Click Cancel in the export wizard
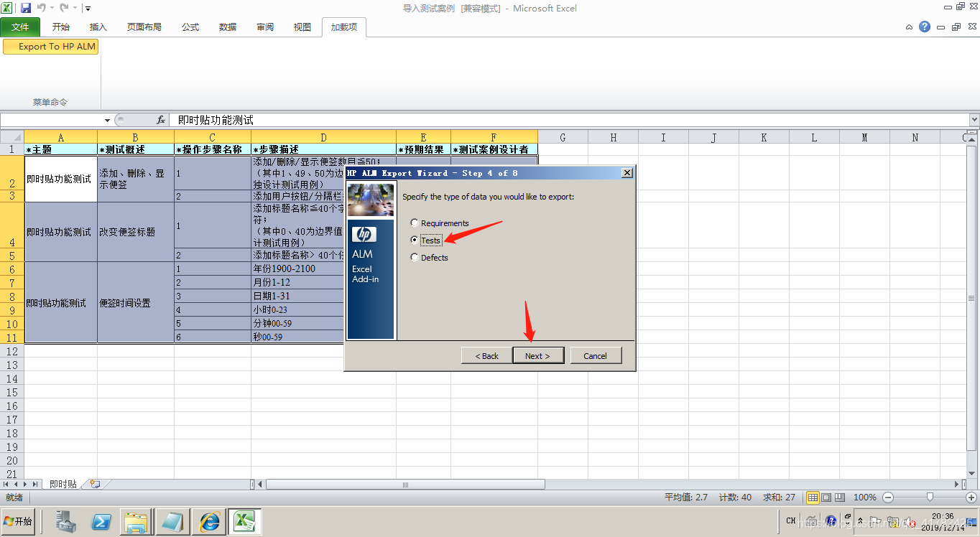Viewport: 980px width, 537px height. [595, 355]
